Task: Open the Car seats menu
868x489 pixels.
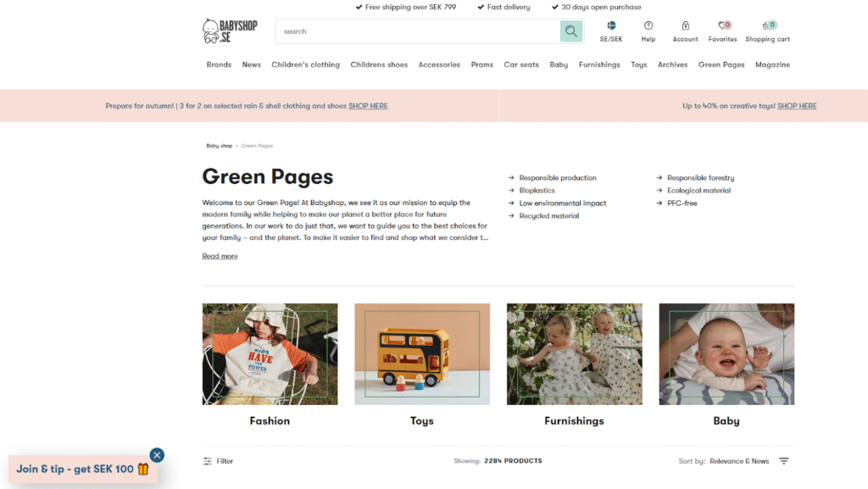Action: pyautogui.click(x=521, y=64)
